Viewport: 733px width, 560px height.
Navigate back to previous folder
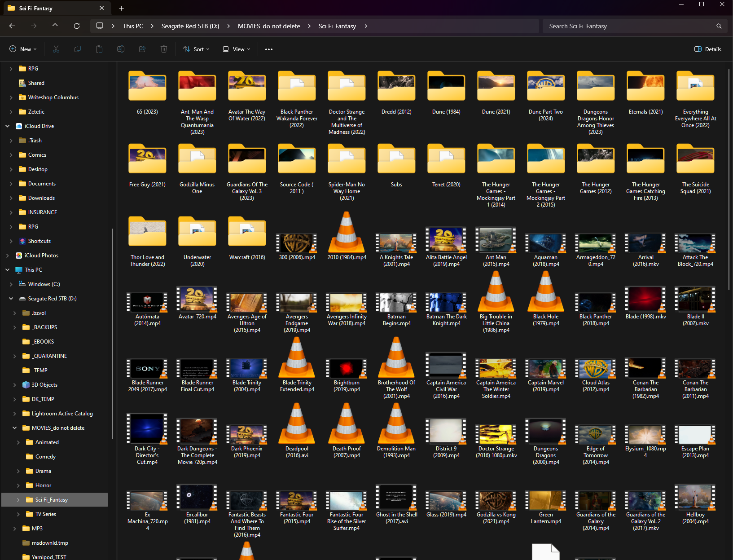point(12,26)
